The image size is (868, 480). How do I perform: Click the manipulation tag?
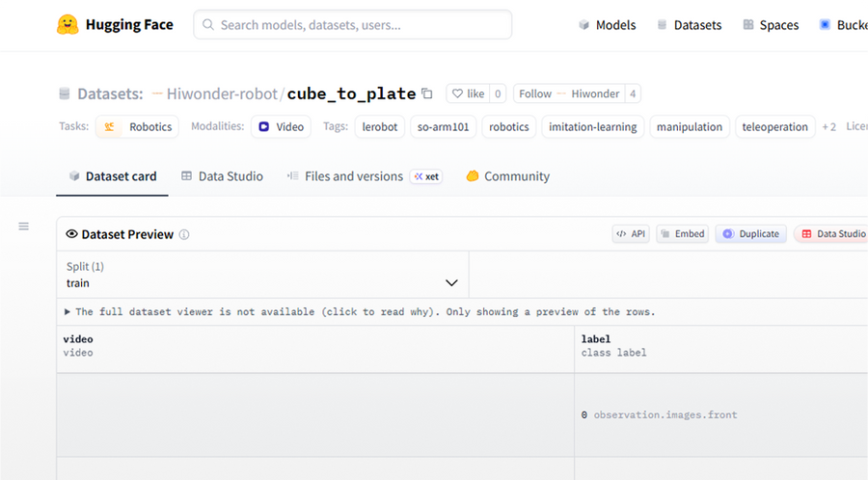[x=690, y=126]
